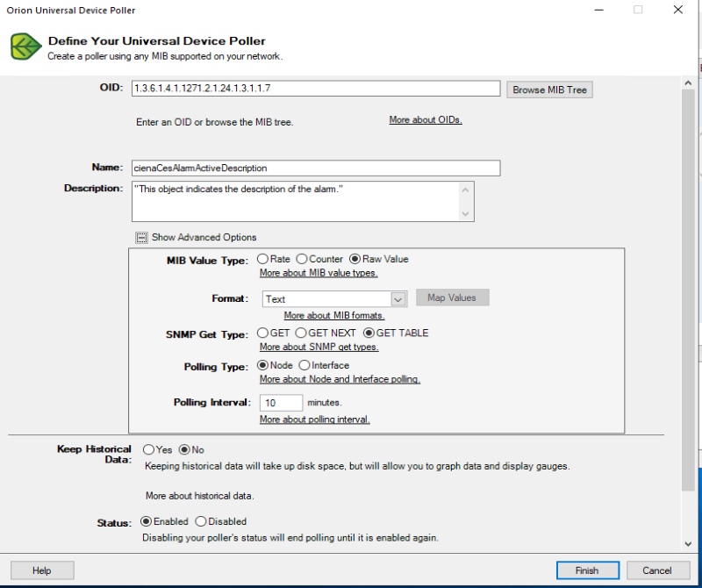Viewport: 702px width, 588px height.
Task: Click the Polling Interval minutes field
Action: click(281, 403)
